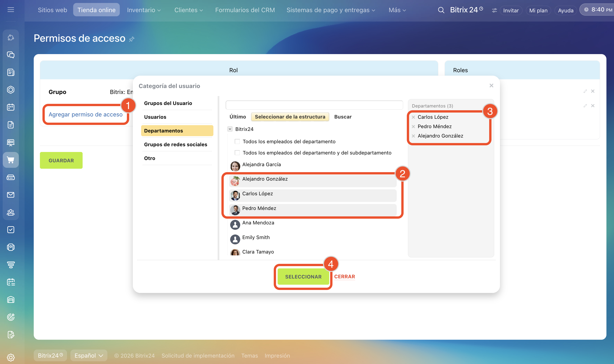
Task: Remove Carlos López from selected list
Action: [413, 117]
